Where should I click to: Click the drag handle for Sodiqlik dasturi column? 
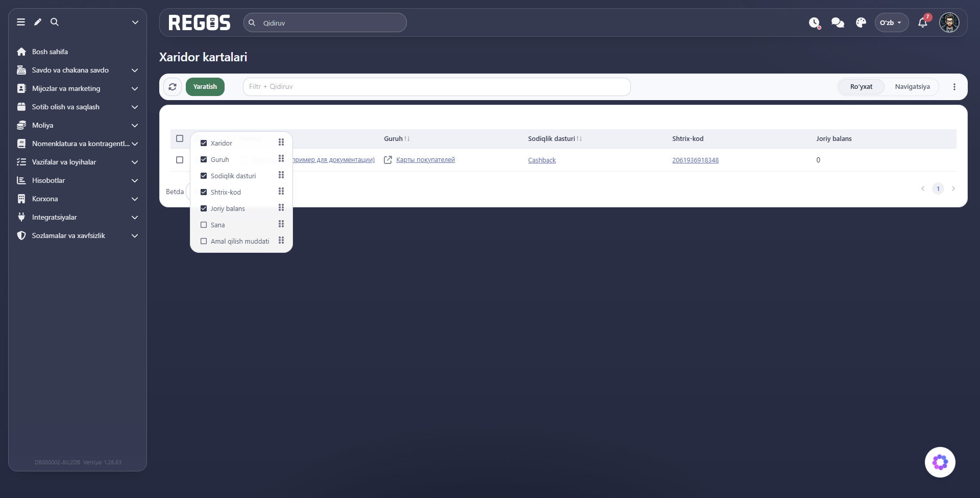click(x=281, y=175)
